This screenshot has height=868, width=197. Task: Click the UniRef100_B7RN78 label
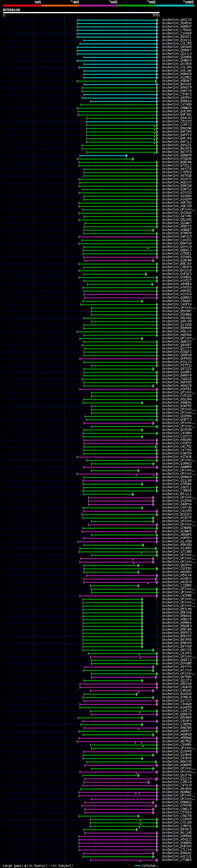176,233
